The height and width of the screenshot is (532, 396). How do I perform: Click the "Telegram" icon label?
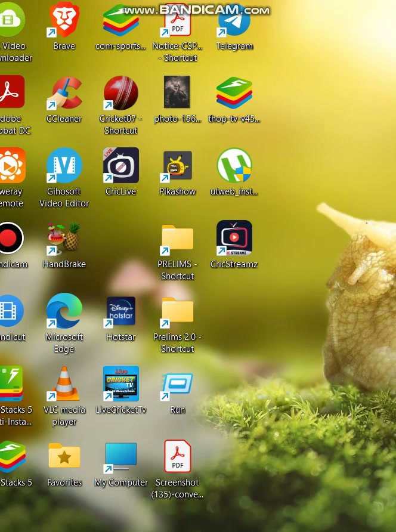point(234,46)
